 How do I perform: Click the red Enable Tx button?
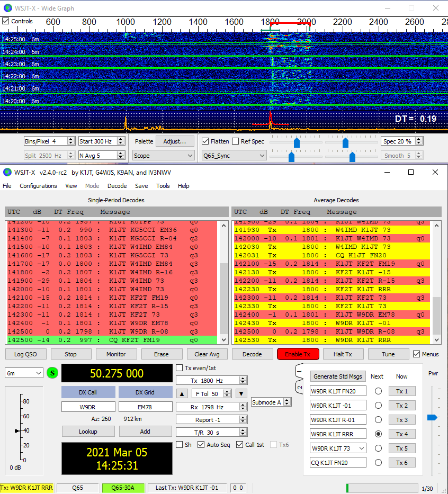(298, 354)
